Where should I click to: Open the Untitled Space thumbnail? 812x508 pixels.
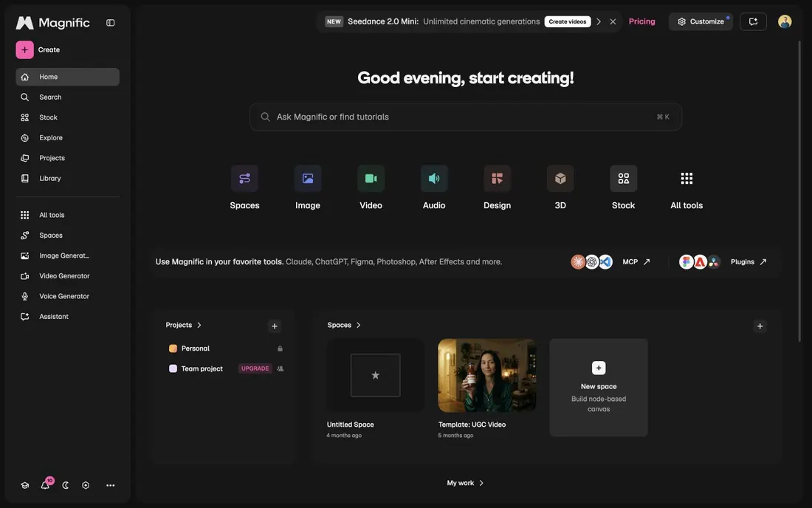tap(376, 375)
